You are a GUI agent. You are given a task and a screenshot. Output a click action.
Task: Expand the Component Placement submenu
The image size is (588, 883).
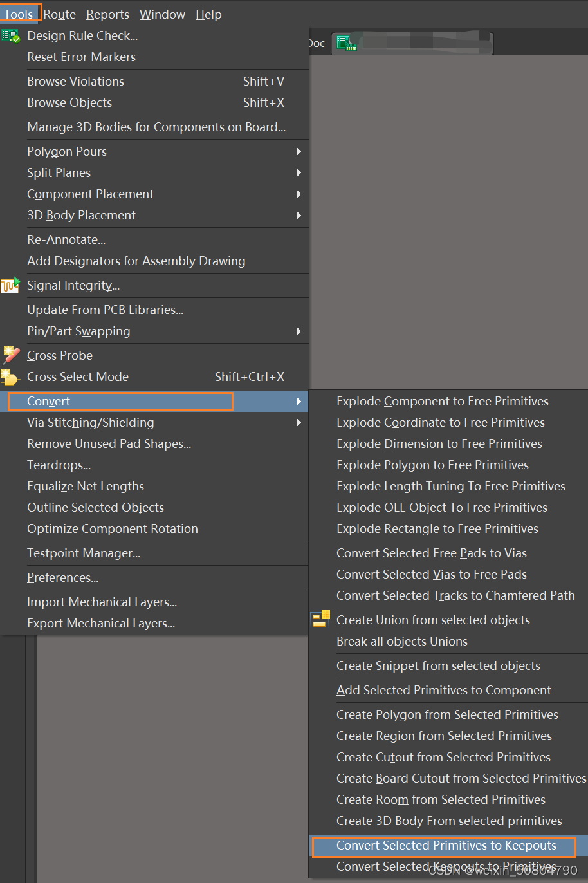pos(90,194)
